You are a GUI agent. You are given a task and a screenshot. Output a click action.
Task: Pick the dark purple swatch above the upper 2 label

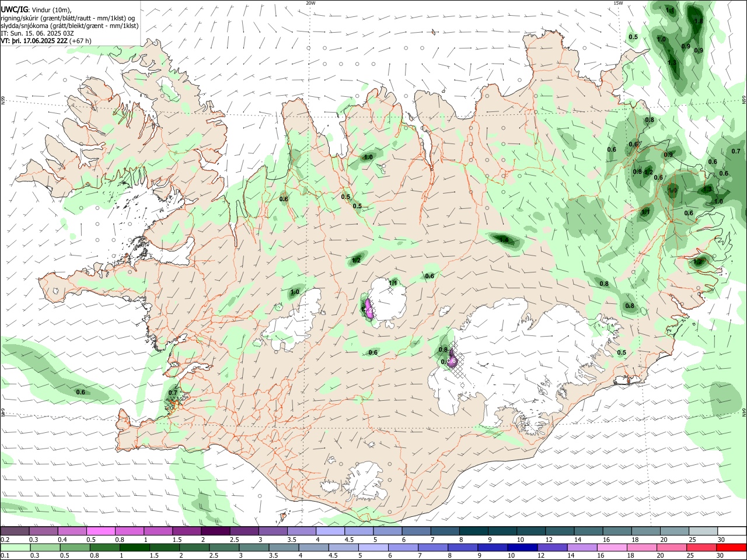click(215, 531)
